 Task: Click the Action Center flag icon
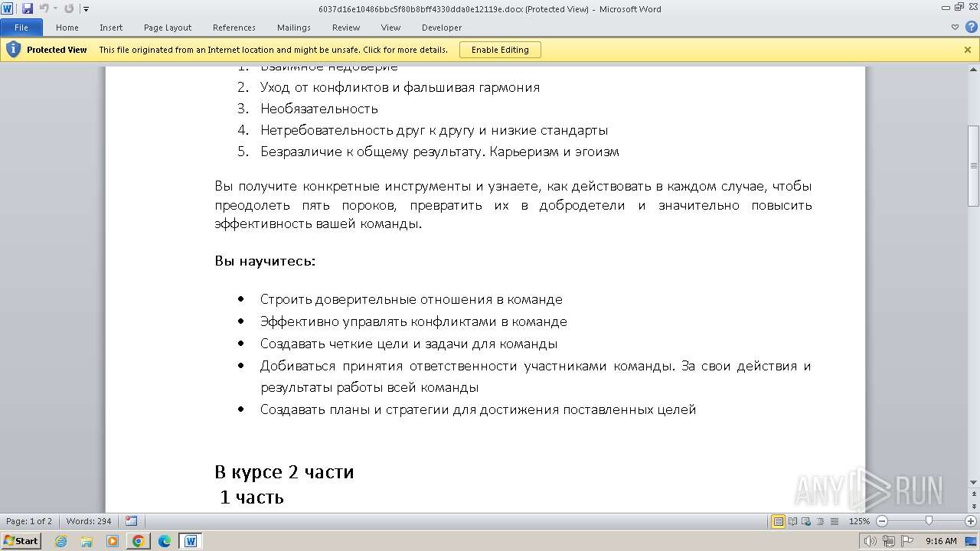click(906, 541)
